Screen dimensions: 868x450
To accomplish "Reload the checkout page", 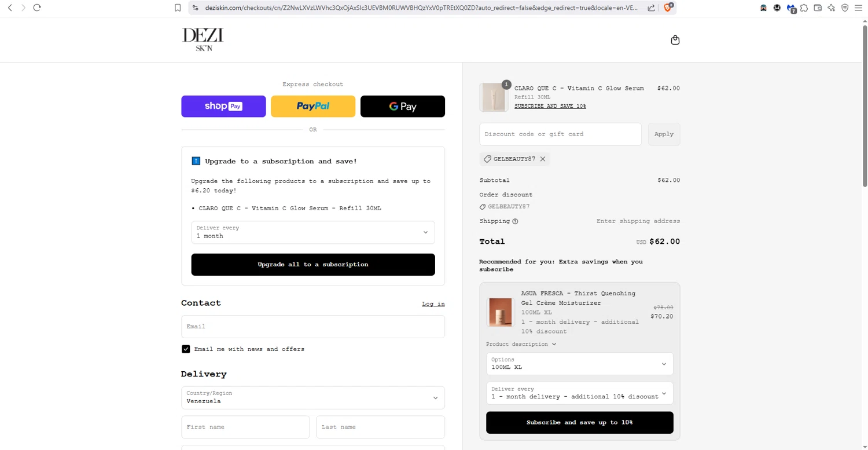I will 37,8.
